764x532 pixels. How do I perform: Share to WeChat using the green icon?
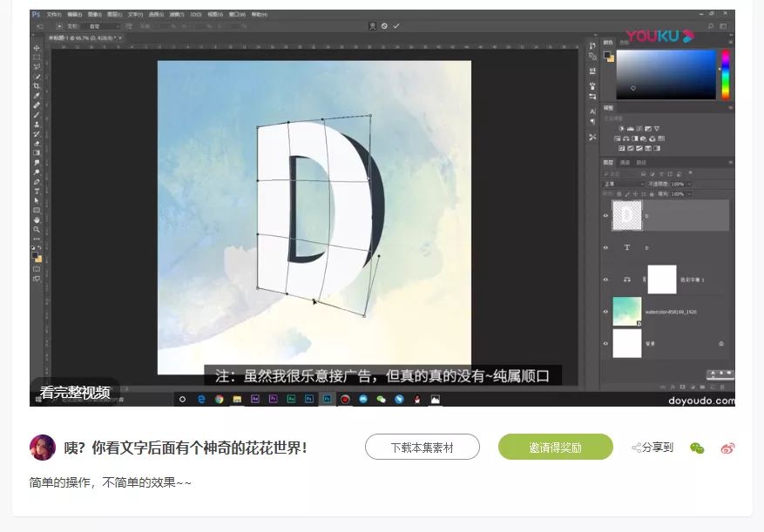pos(696,448)
